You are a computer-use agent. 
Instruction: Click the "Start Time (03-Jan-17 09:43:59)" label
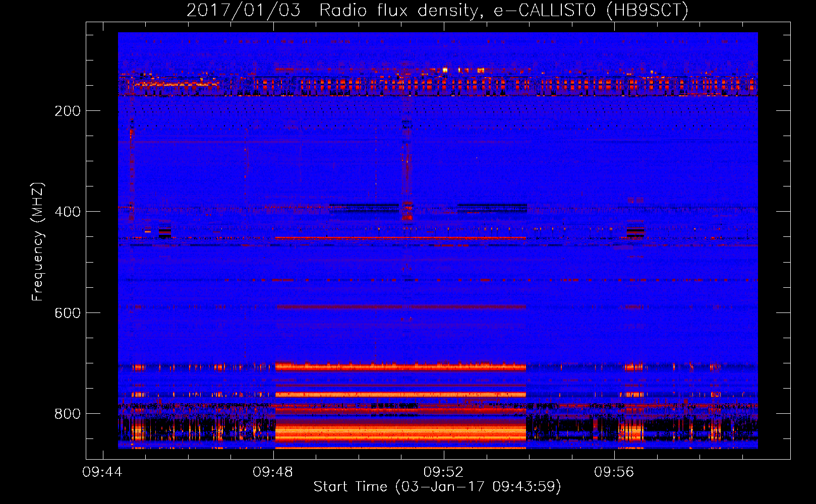click(x=437, y=487)
